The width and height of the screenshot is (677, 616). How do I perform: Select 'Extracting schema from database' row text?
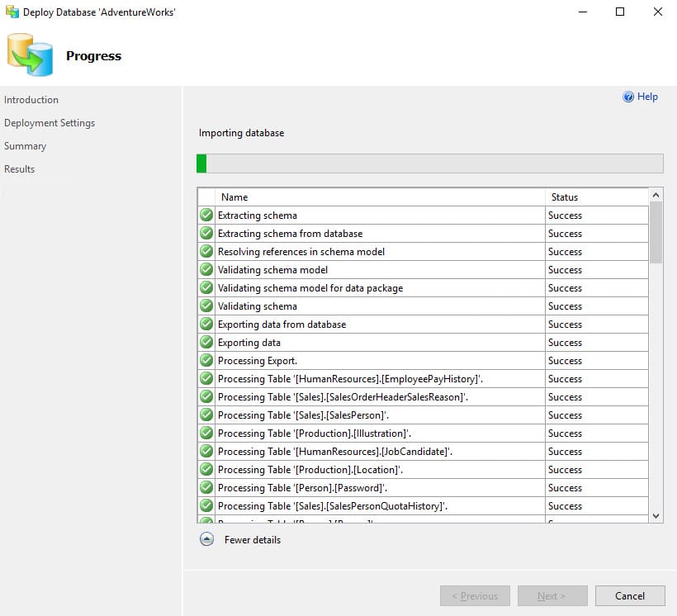pos(290,233)
